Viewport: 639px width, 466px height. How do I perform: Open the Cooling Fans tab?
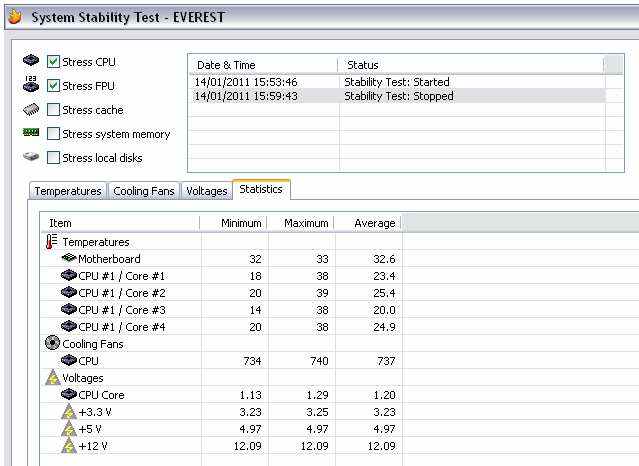[x=144, y=191]
